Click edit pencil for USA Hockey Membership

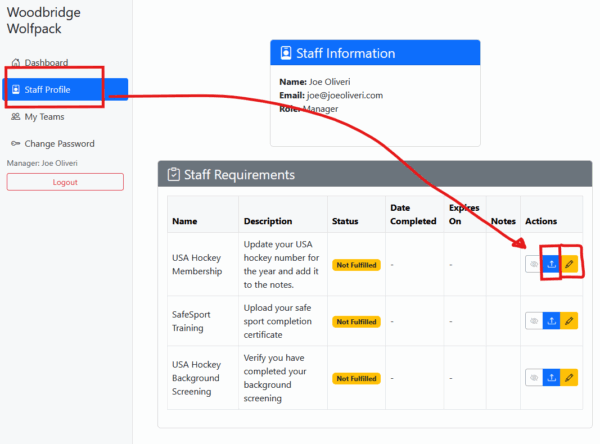569,264
